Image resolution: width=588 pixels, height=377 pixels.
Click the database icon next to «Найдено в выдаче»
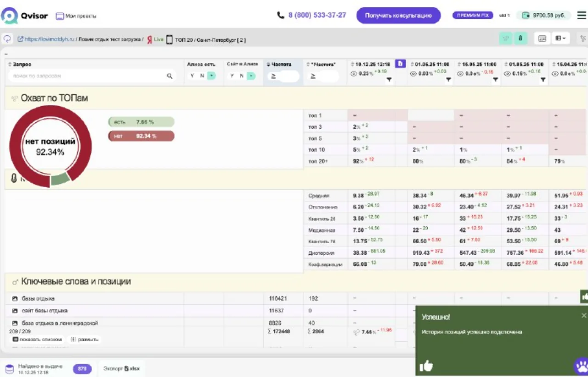(x=9, y=369)
